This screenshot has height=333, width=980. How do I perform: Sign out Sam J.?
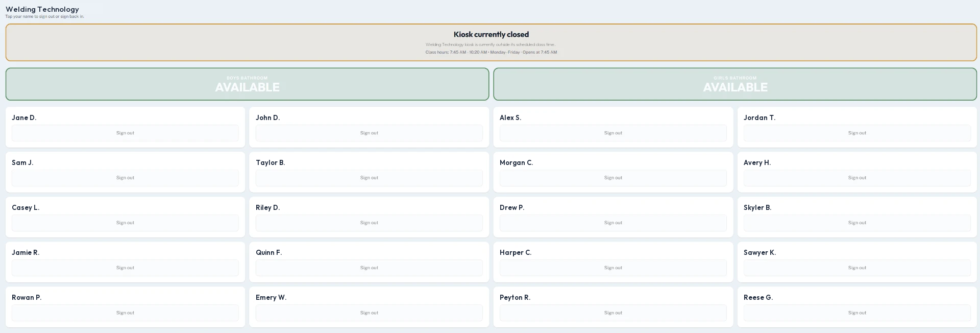(x=125, y=178)
